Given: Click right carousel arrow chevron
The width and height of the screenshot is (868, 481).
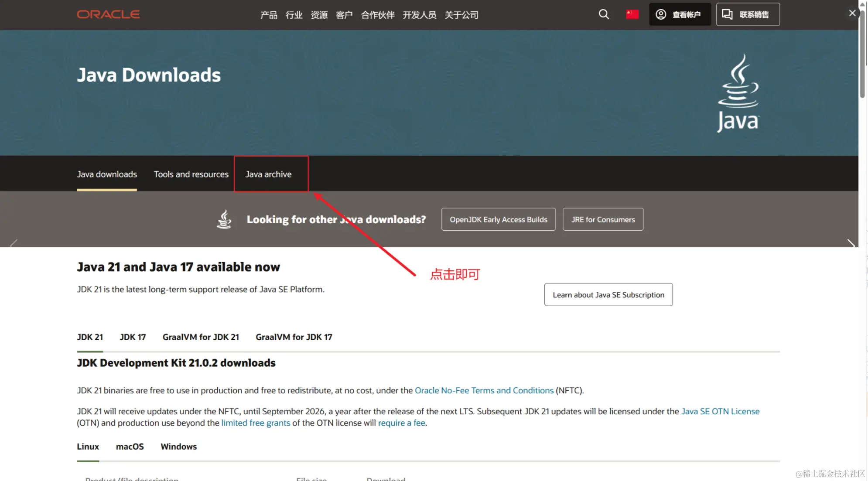Looking at the screenshot, I should [851, 243].
